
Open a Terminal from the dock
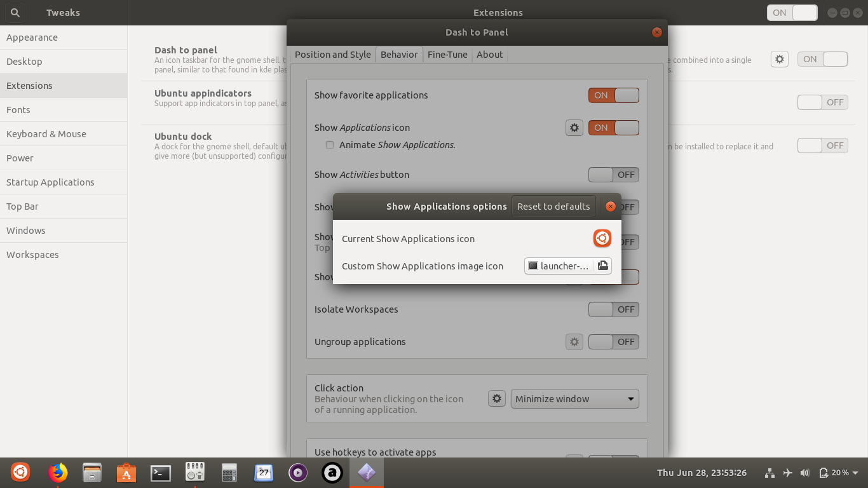point(160,473)
